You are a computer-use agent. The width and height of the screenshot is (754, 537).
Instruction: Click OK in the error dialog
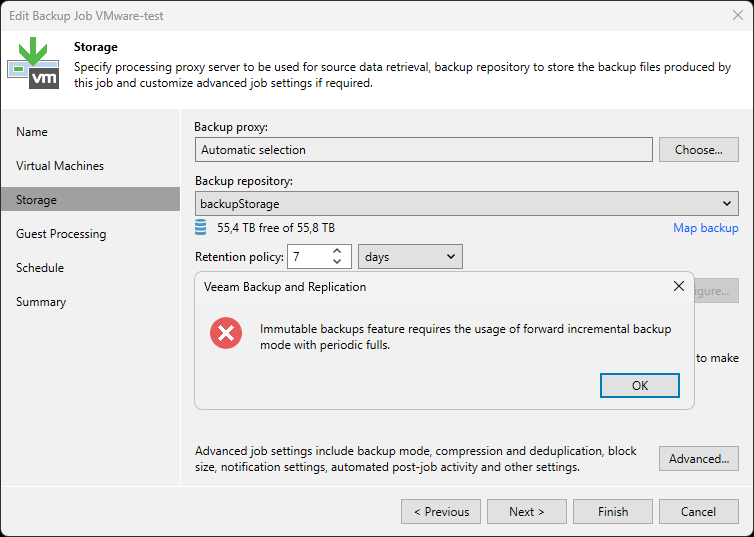point(640,386)
